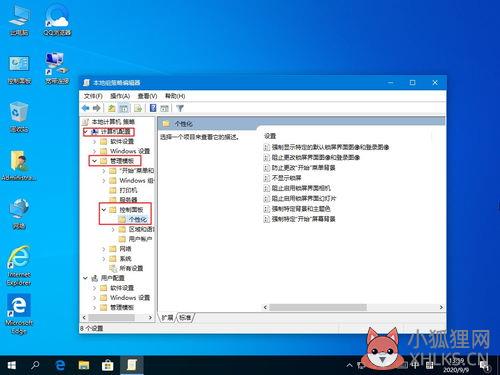Select the Administrator folder desktop icon
The image size is (500, 375).
tap(19, 166)
